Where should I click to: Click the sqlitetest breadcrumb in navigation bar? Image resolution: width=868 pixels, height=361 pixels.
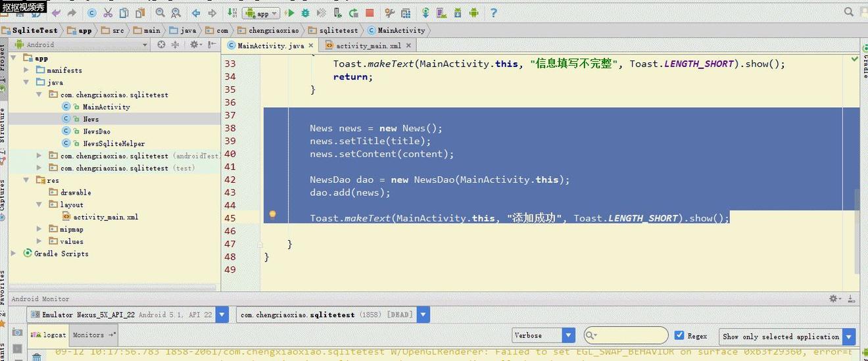(339, 30)
